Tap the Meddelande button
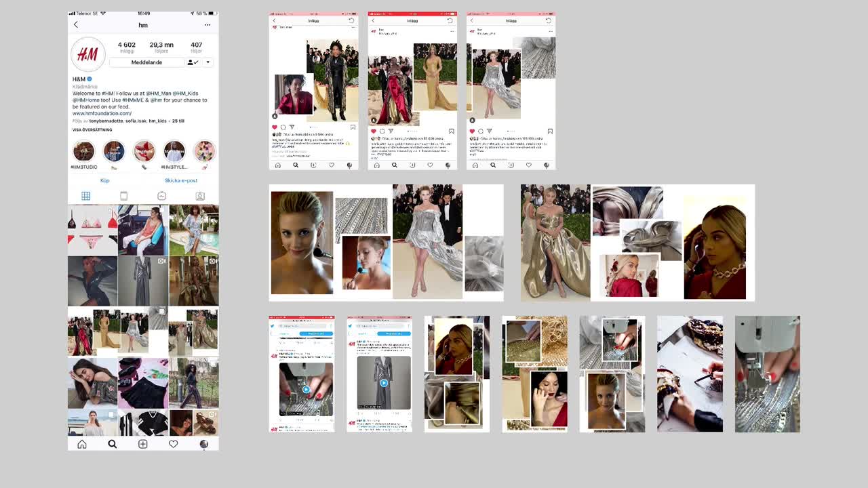The width and height of the screenshot is (868, 488). tap(146, 62)
